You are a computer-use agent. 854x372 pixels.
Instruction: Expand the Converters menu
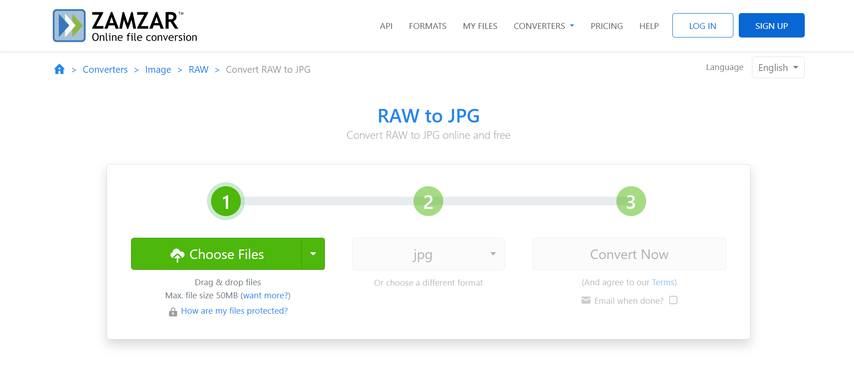point(544,26)
